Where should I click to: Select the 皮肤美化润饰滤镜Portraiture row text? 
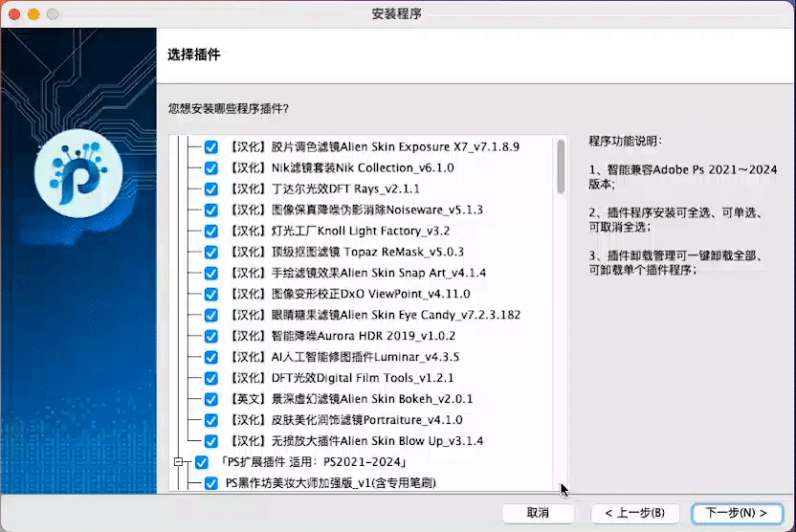coord(346,420)
